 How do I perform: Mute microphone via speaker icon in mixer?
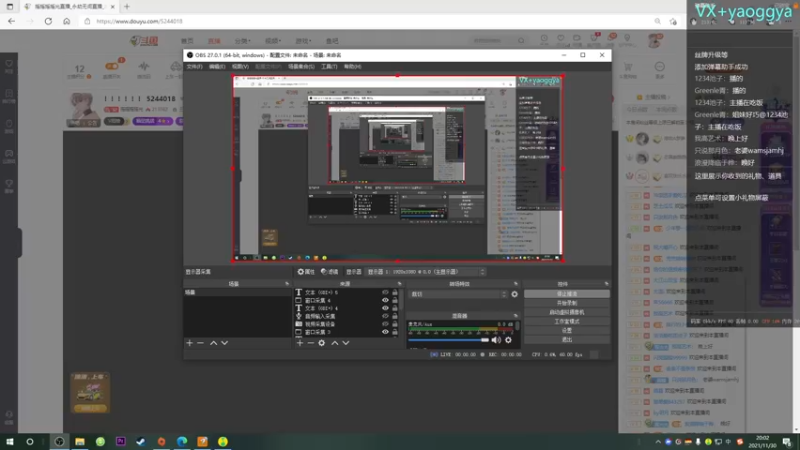[x=496, y=340]
